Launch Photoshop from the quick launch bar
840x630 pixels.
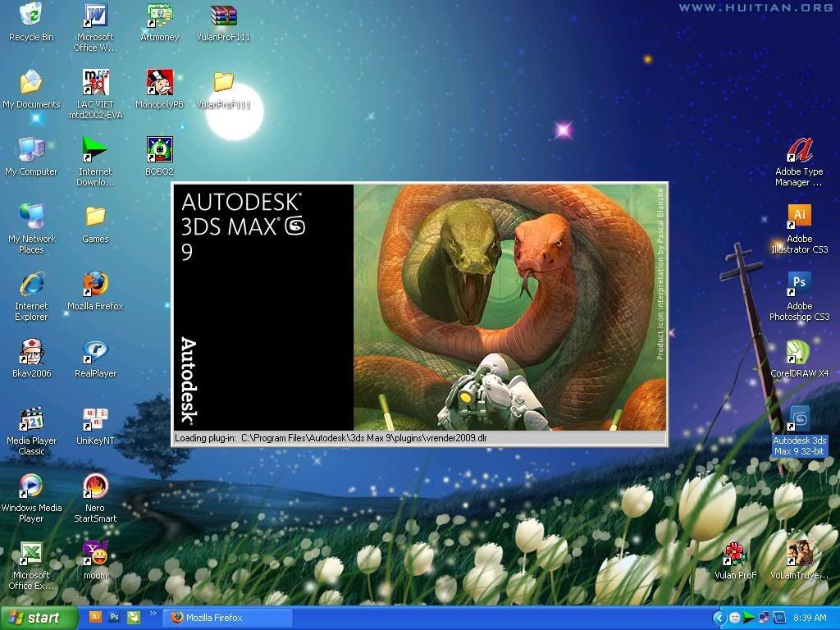[x=114, y=617]
